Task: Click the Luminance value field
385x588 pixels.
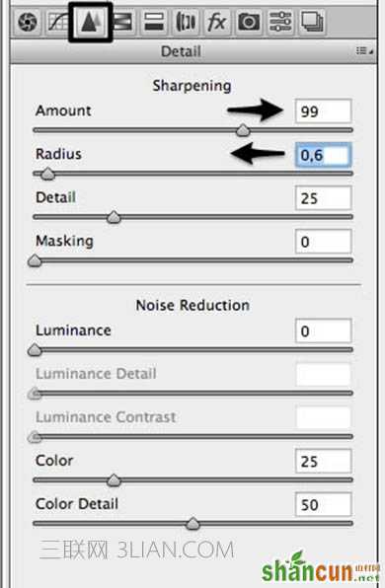Action: (323, 331)
